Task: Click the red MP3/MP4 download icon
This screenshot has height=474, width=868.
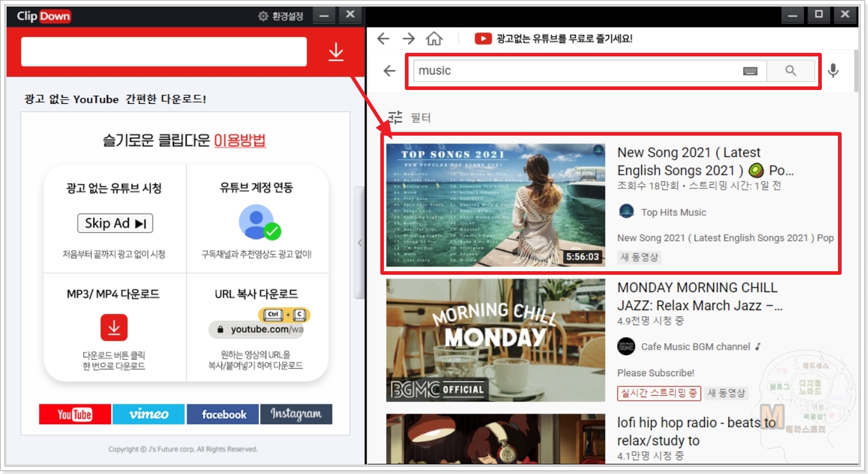Action: click(x=114, y=328)
